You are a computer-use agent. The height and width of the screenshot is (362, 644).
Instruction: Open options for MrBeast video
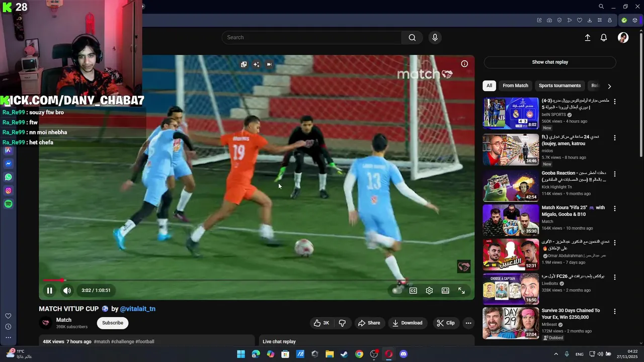coord(614,311)
